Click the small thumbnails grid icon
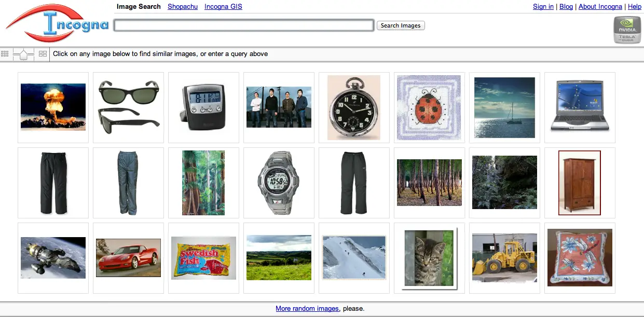The height and width of the screenshot is (317, 644). tap(5, 53)
